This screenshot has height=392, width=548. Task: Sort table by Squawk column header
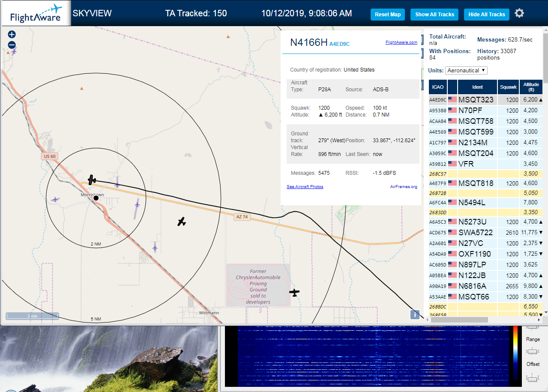point(508,87)
